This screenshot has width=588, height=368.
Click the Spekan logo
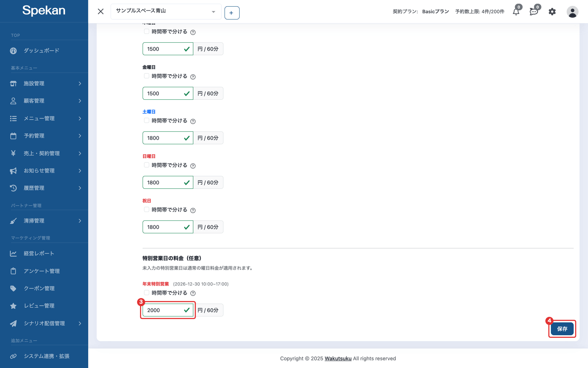pyautogui.click(x=44, y=11)
